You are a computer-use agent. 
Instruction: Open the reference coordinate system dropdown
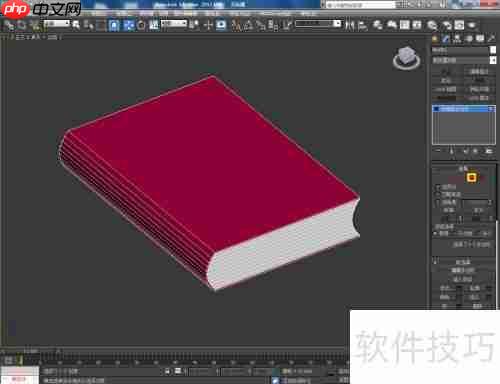tap(174, 24)
